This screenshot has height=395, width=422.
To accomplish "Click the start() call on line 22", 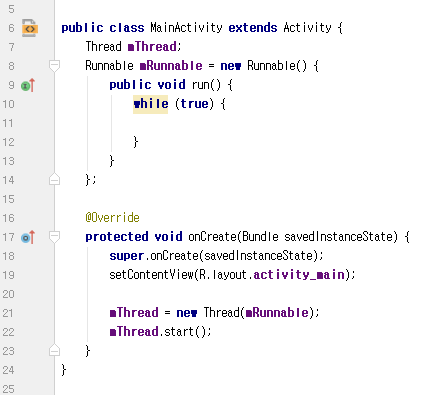I will [185, 332].
